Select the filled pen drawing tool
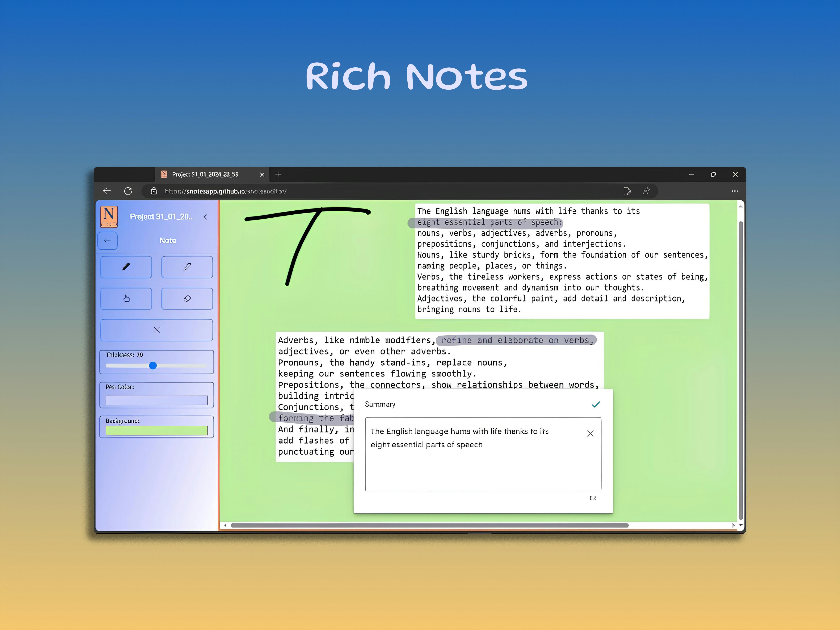 (126, 267)
